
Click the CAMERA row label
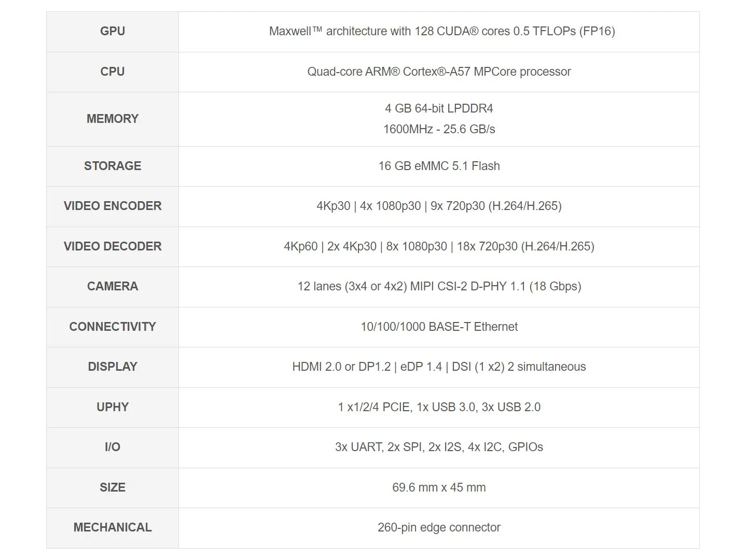(113, 286)
